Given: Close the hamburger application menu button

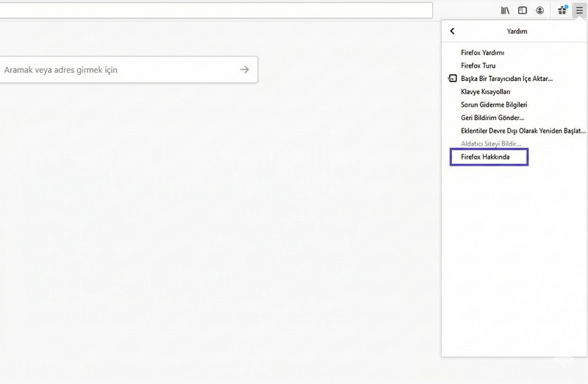Looking at the screenshot, I should coord(579,10).
